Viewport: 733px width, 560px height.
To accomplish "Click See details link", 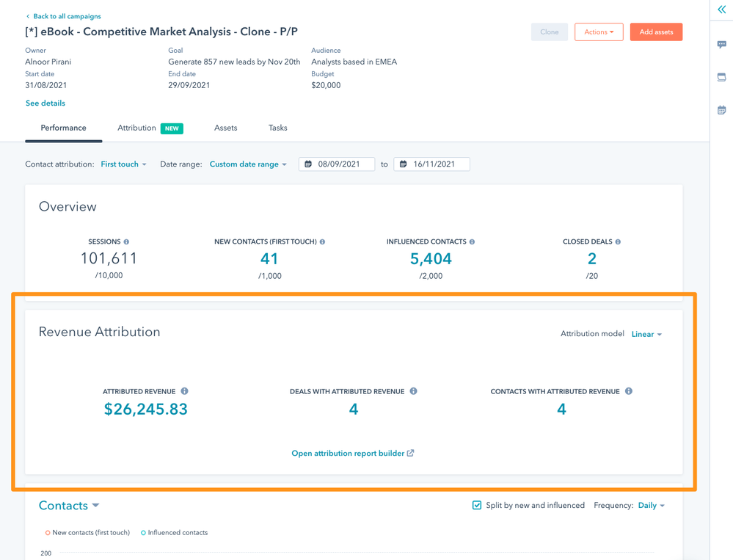I will 45,103.
